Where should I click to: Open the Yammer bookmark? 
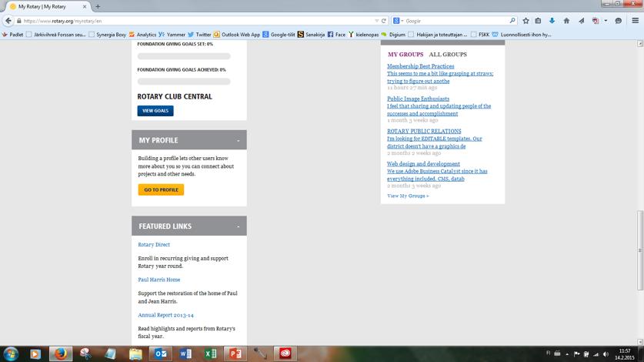point(172,35)
